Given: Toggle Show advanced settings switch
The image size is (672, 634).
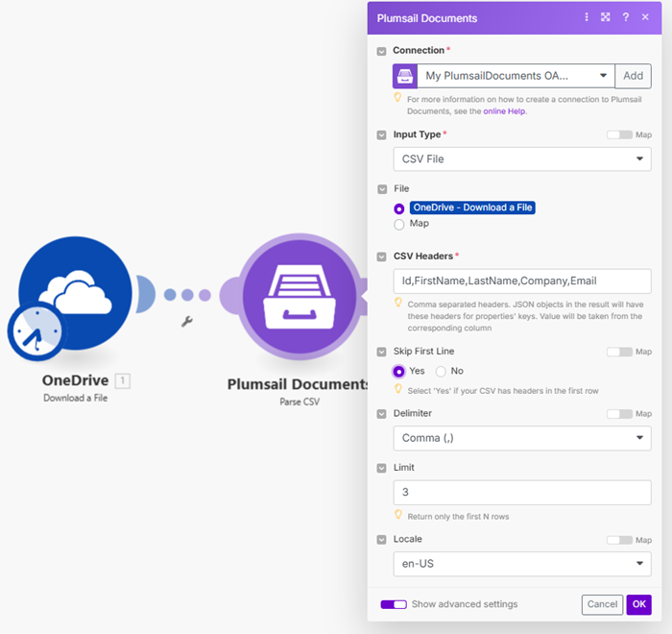Looking at the screenshot, I should pyautogui.click(x=394, y=604).
